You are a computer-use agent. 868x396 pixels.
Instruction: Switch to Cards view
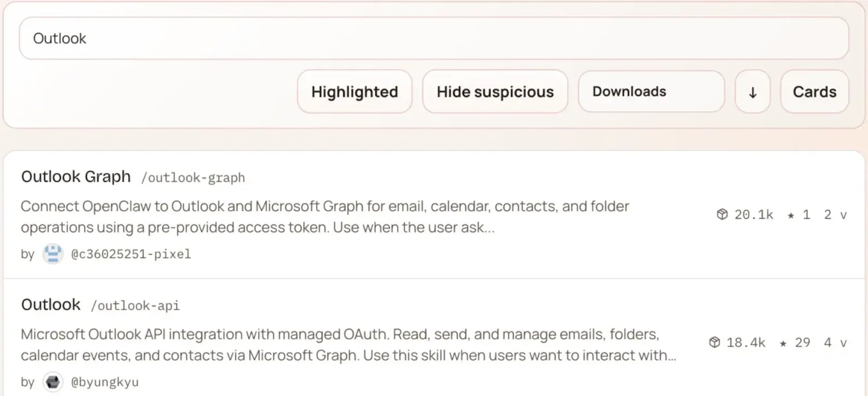814,92
